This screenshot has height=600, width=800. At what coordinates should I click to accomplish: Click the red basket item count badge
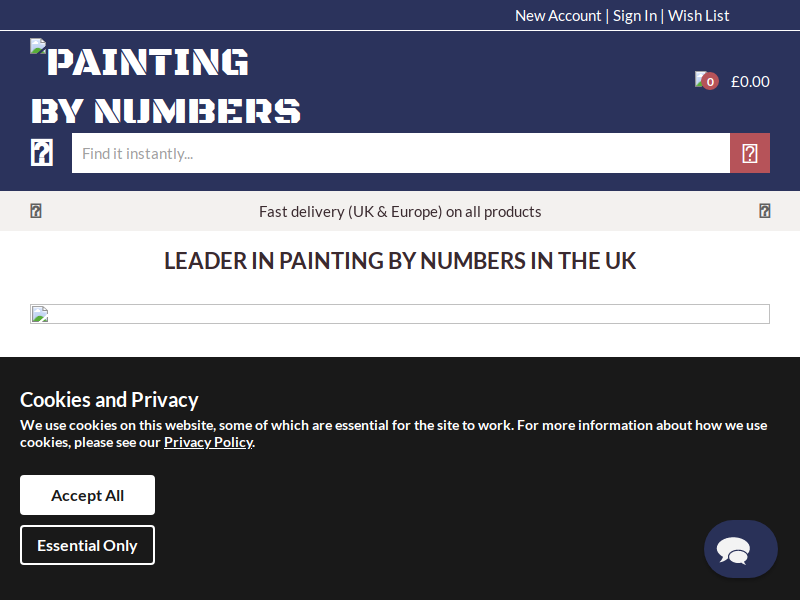tap(710, 82)
